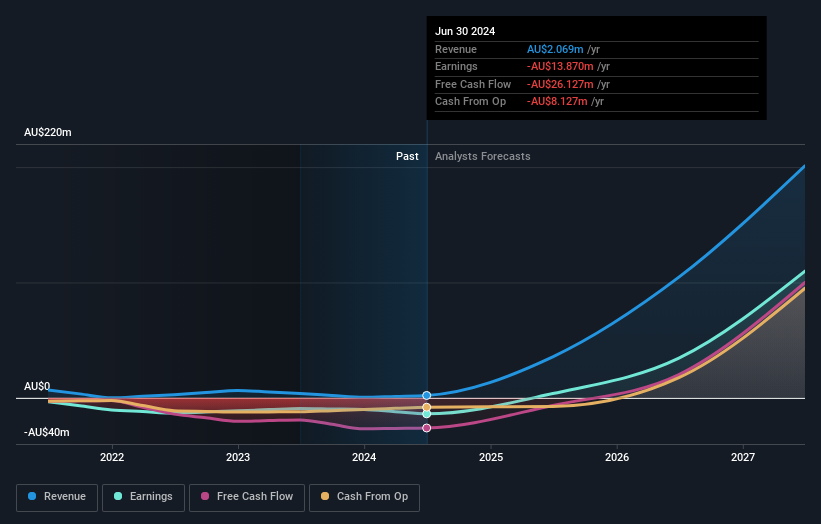The image size is (821, 524).
Task: Click the Free Cash Flow label in tooltip
Action: [473, 84]
